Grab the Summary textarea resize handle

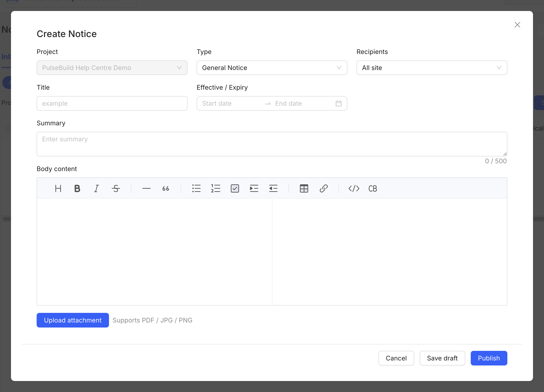(505, 154)
